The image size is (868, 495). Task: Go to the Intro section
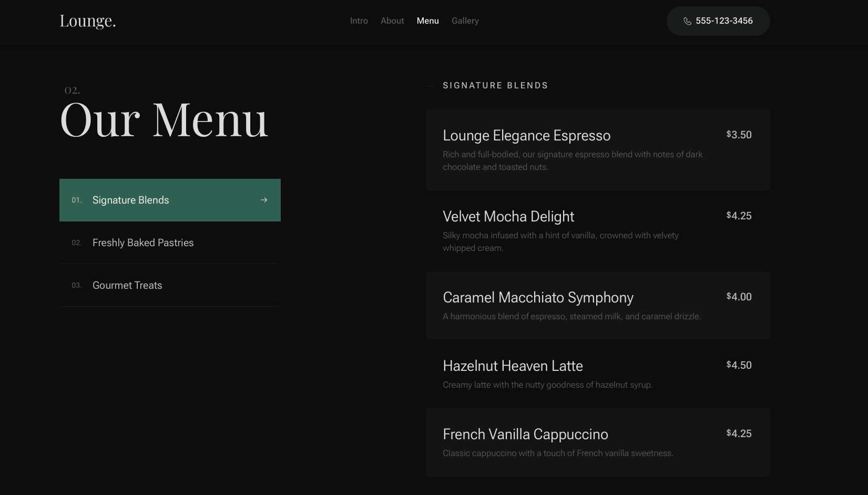[359, 21]
